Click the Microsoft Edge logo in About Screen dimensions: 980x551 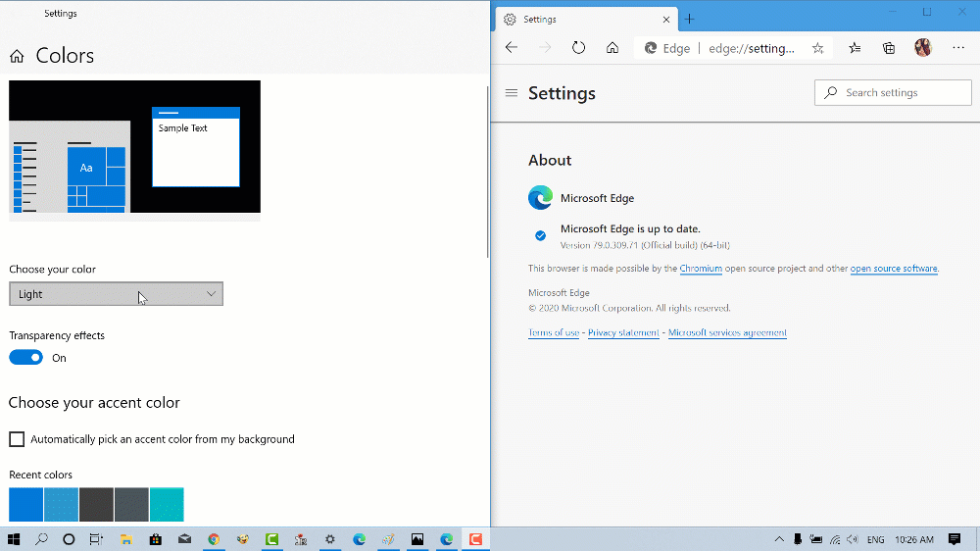click(541, 198)
